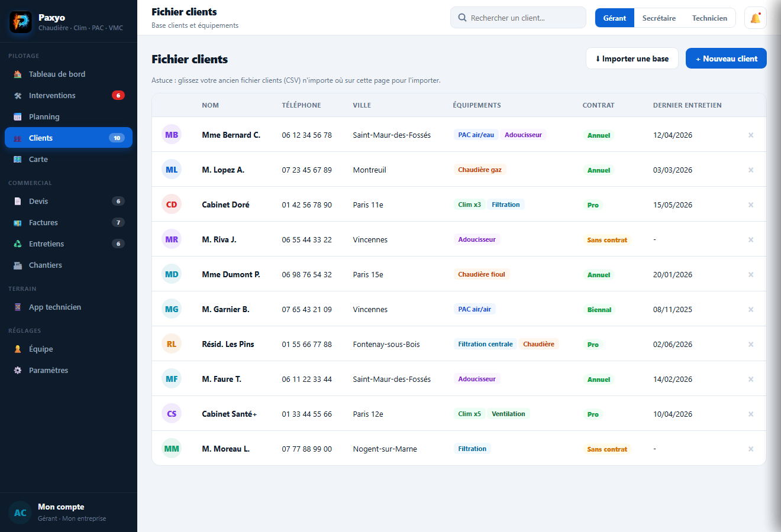781x532 pixels.
Task: Click the Tableau de bord house icon
Action: [x=18, y=74]
